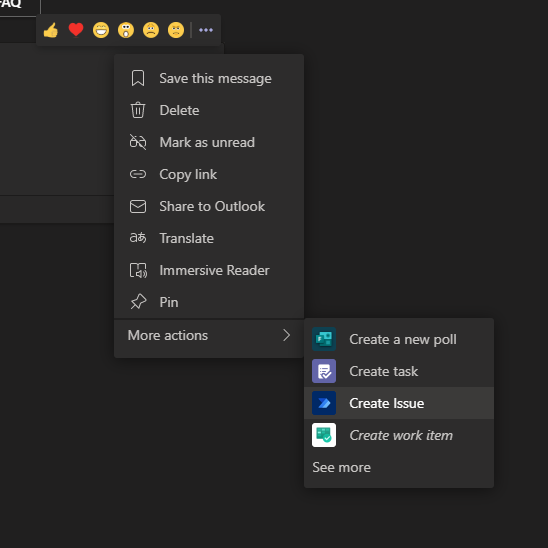Select Create a new poll
This screenshot has height=548, width=548.
point(399,339)
